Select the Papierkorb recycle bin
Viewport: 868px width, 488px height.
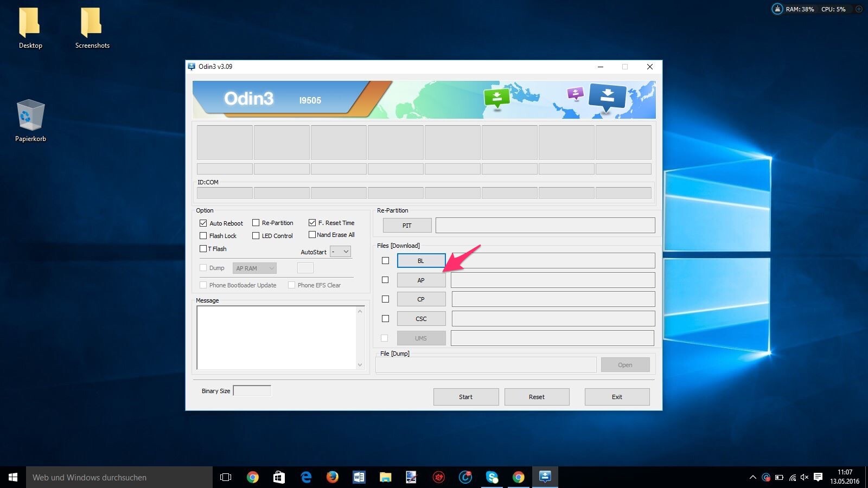(30, 121)
